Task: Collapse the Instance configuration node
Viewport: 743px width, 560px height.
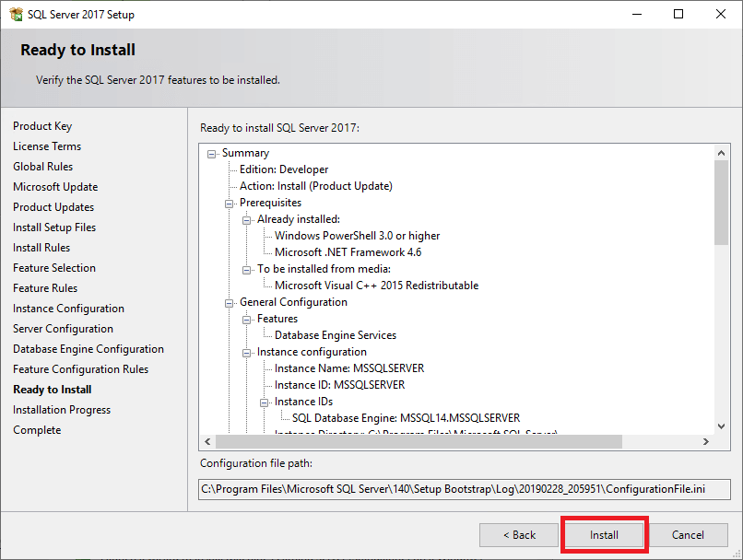Action: click(247, 353)
